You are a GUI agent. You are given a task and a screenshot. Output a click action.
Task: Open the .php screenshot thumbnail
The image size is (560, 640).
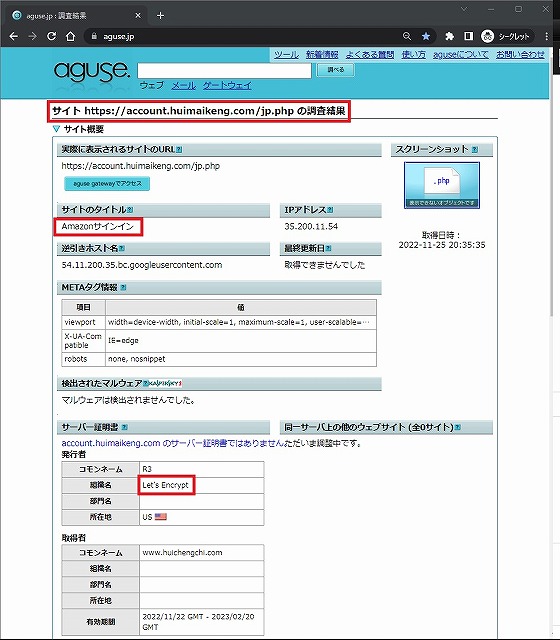coord(442,185)
